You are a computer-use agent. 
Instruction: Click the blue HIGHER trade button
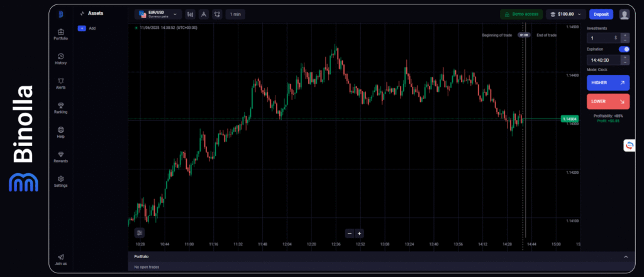pyautogui.click(x=608, y=82)
